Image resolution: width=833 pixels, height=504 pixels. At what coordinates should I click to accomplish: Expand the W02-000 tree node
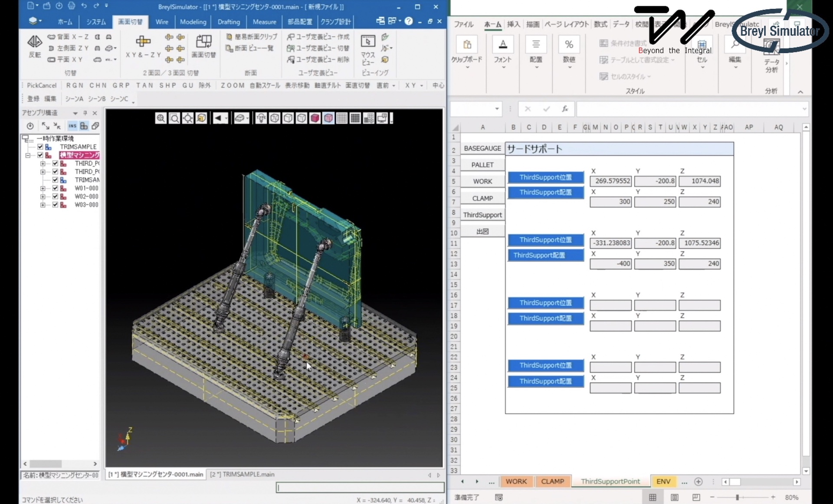click(43, 196)
